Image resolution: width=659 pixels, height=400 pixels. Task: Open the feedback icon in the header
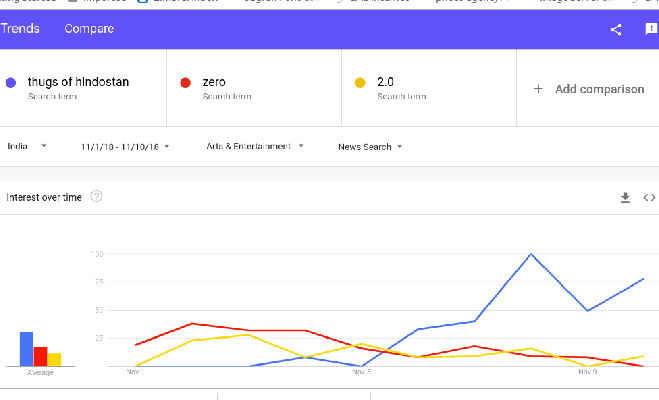651,29
